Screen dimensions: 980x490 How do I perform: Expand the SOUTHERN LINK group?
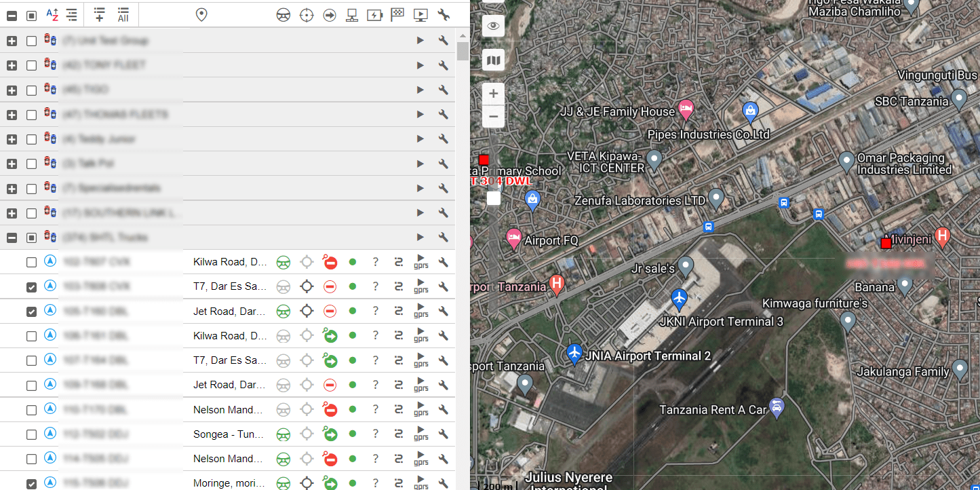12,213
